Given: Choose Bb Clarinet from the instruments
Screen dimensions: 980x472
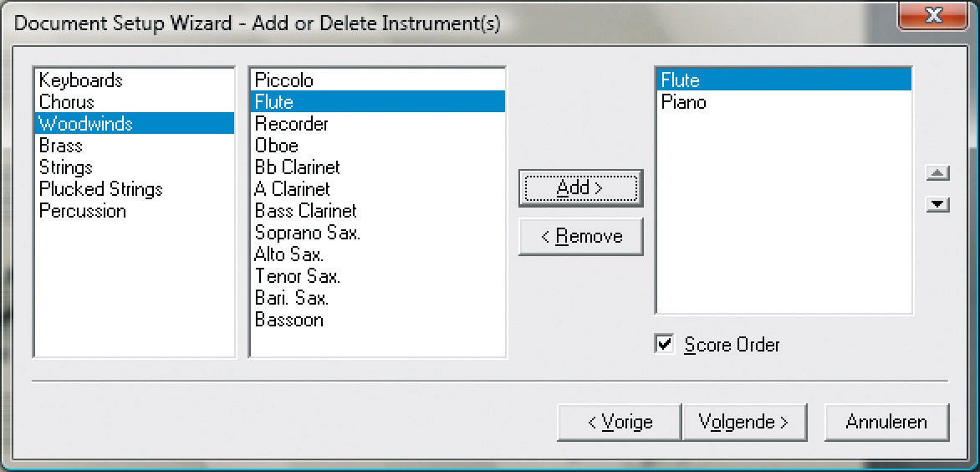Looking at the screenshot, I should click(298, 167).
